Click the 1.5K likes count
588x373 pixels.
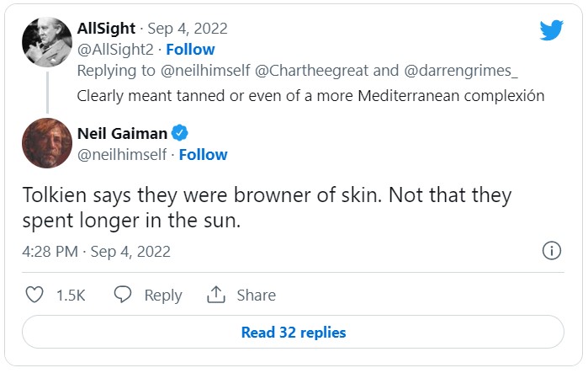click(70, 295)
